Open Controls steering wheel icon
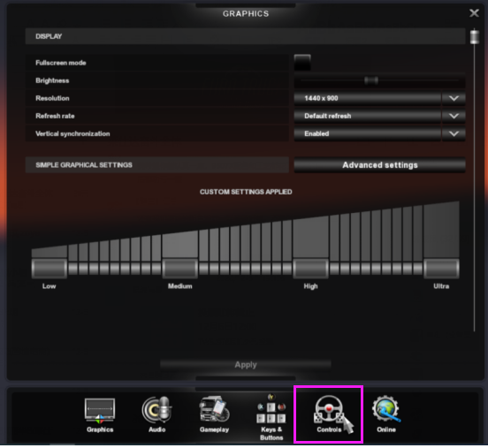488x448 pixels. pos(329,410)
